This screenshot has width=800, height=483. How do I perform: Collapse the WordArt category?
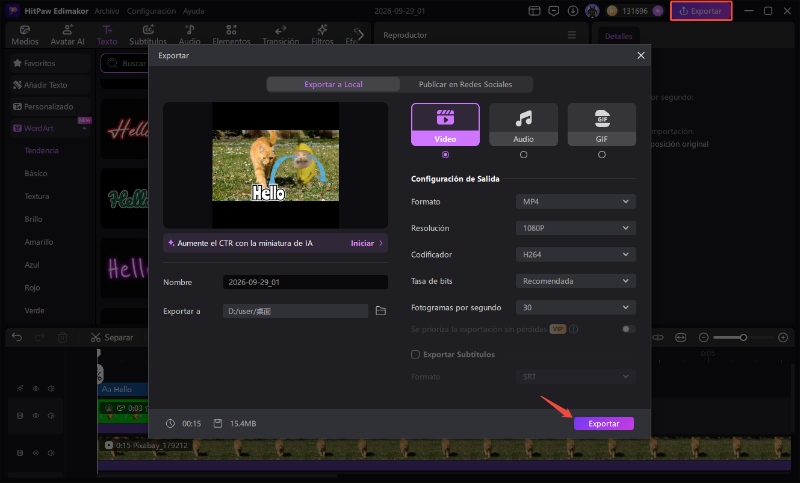(x=84, y=129)
